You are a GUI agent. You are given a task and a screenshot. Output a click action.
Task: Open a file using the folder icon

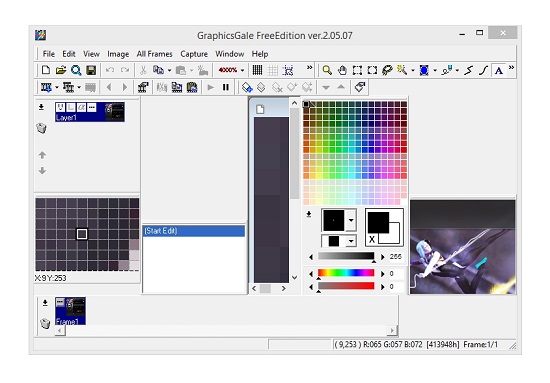coord(61,70)
